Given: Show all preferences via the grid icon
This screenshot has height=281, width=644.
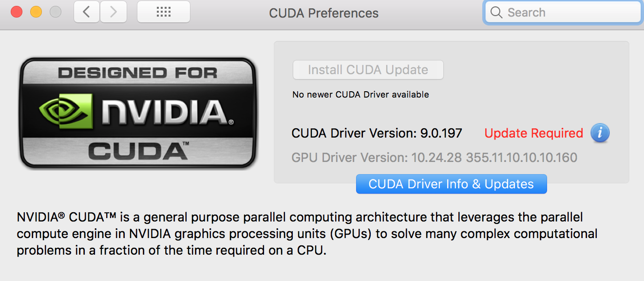Looking at the screenshot, I should (x=164, y=12).
